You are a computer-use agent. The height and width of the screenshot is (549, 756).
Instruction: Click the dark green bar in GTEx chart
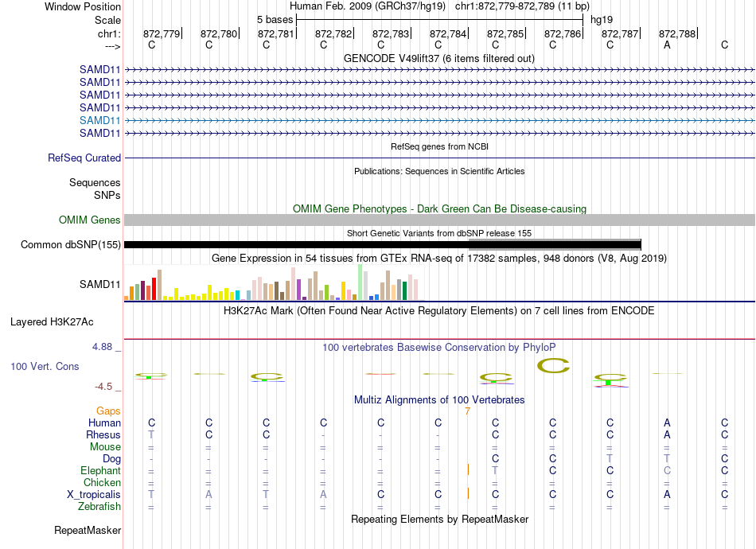[404, 291]
